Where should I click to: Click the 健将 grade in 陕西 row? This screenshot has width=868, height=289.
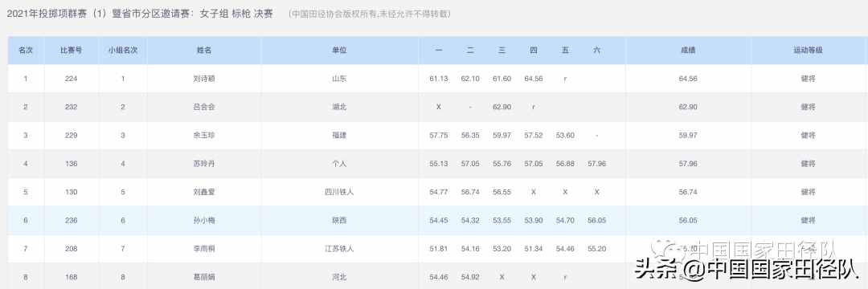pyautogui.click(x=809, y=221)
